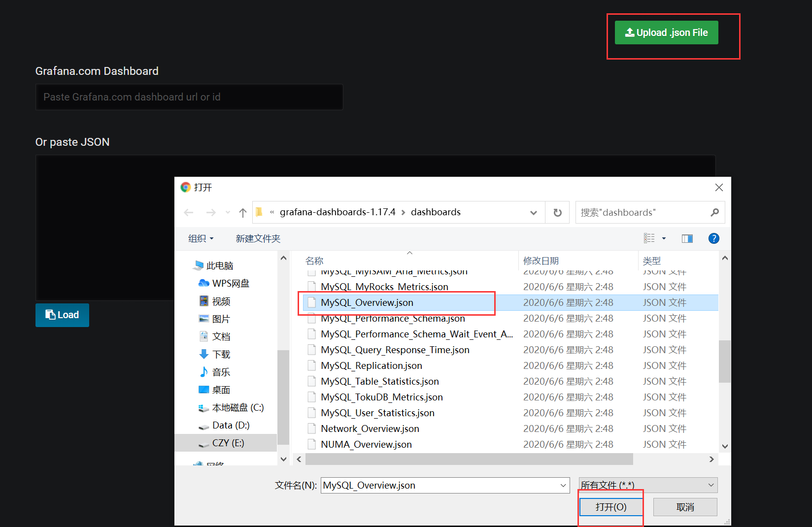This screenshot has width=812, height=527.
Task: Click the file icon of Network_Overview.json
Action: 311,428
